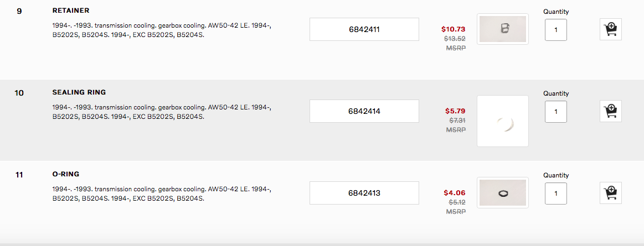
Task: Focus the Sealing Ring quantity box
Action: 555,111
